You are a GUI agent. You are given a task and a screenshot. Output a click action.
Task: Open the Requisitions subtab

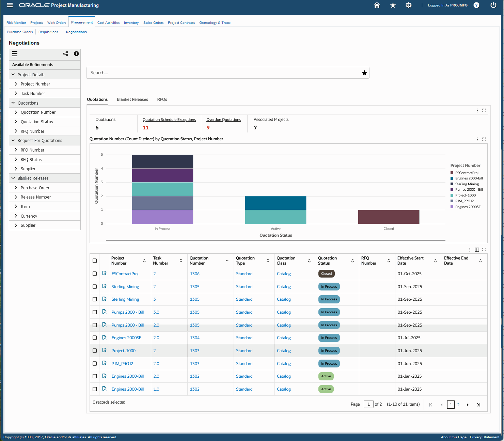tap(48, 32)
